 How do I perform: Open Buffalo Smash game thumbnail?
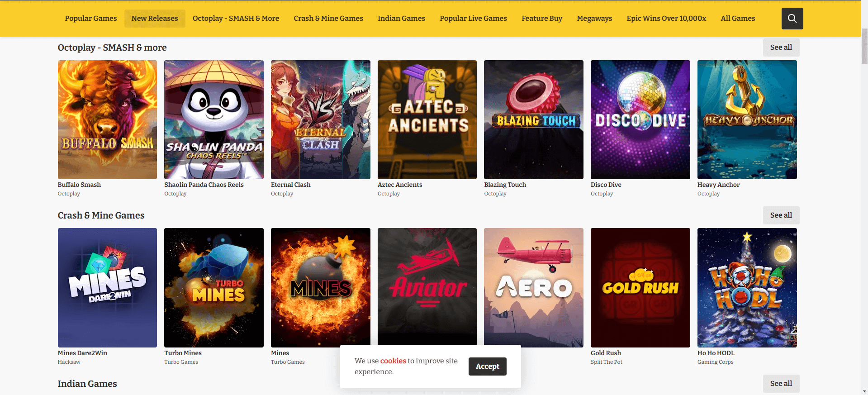click(x=107, y=119)
